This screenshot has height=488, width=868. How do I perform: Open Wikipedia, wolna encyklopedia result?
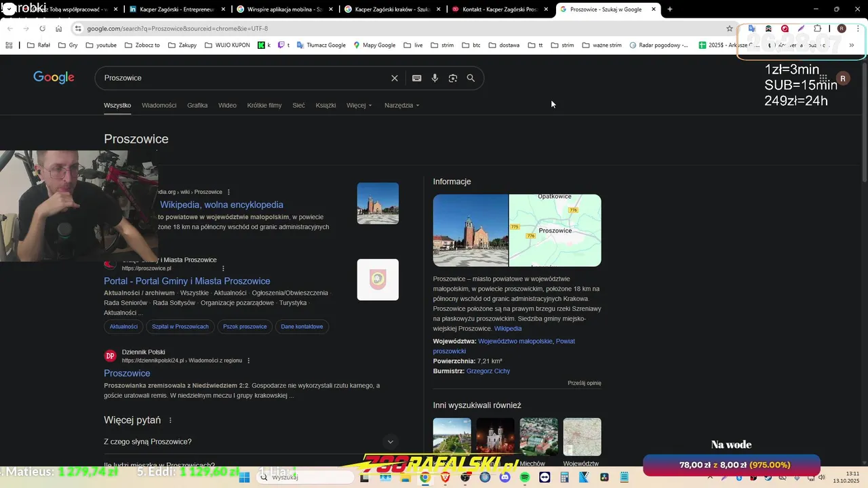[x=222, y=205]
